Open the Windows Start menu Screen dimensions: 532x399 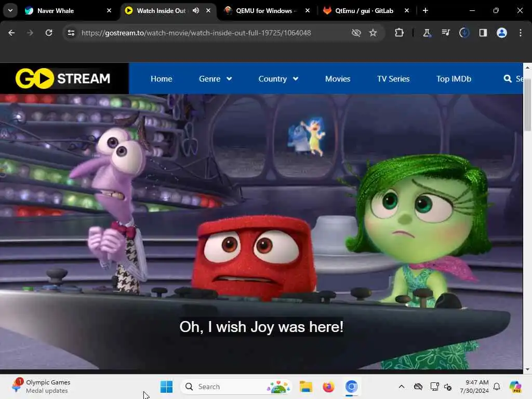point(166,387)
